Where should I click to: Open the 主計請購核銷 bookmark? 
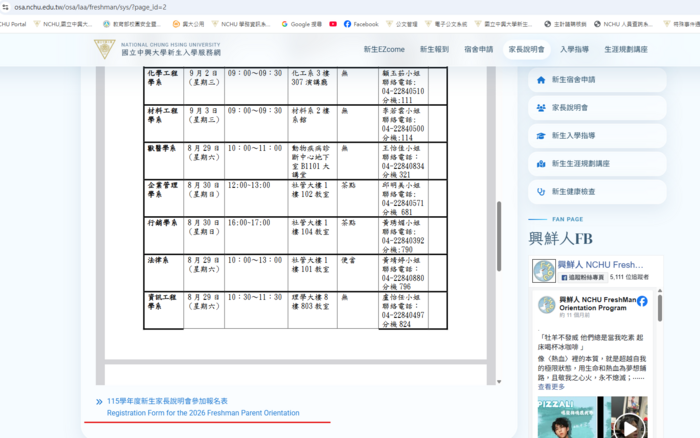coord(565,24)
